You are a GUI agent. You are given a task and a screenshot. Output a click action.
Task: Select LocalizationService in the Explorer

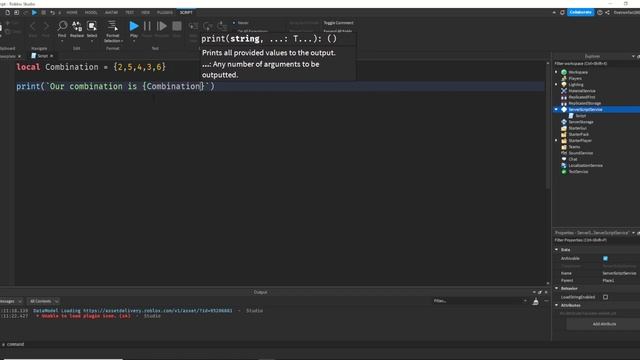click(x=585, y=165)
